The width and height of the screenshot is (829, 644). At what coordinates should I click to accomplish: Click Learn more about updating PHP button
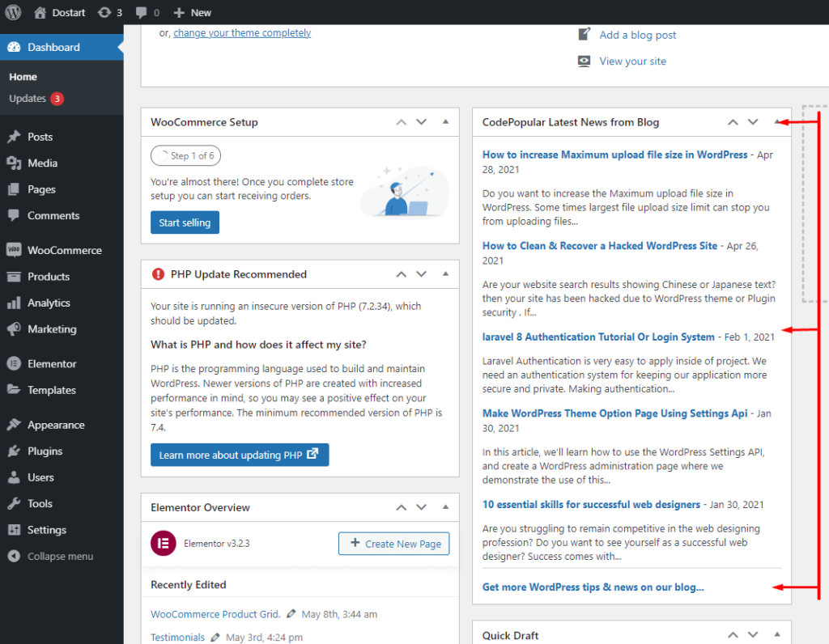click(x=240, y=455)
